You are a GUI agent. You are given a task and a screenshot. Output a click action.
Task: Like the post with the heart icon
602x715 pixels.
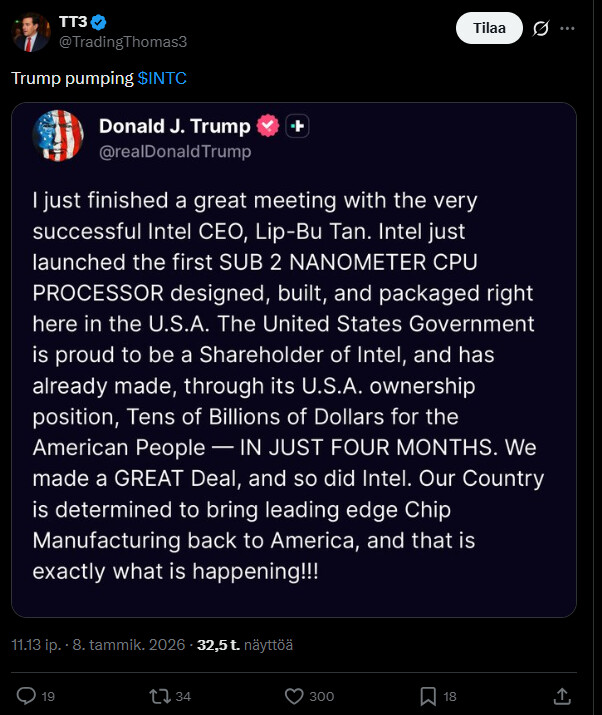pyautogui.click(x=294, y=696)
